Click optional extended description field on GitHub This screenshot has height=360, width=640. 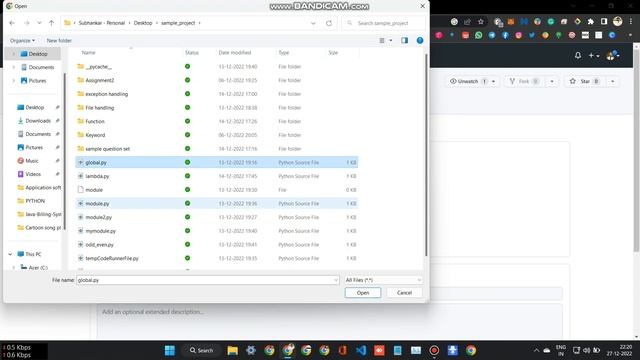click(x=329, y=321)
